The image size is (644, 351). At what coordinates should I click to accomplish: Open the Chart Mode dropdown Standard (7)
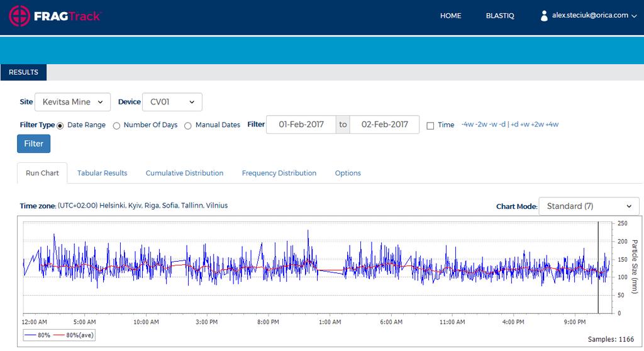(589, 206)
